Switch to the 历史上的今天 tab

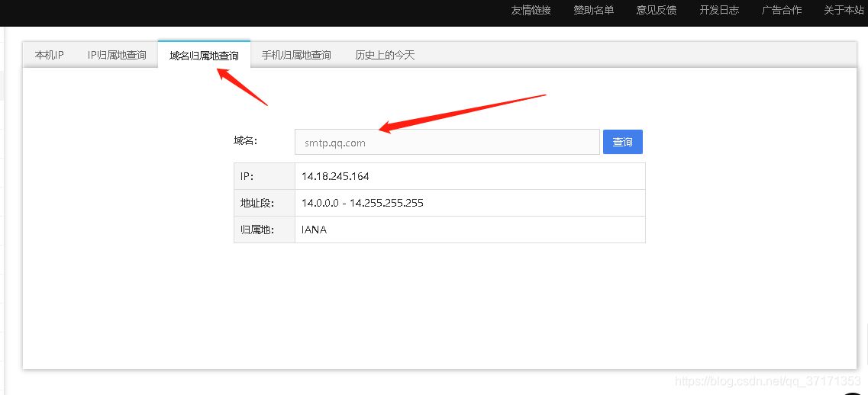[385, 55]
